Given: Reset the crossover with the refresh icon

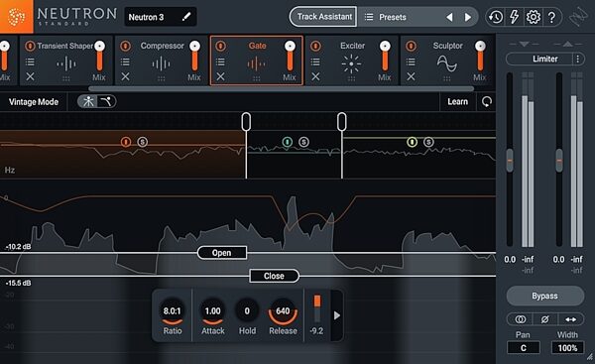Looking at the screenshot, I should pyautogui.click(x=487, y=102).
